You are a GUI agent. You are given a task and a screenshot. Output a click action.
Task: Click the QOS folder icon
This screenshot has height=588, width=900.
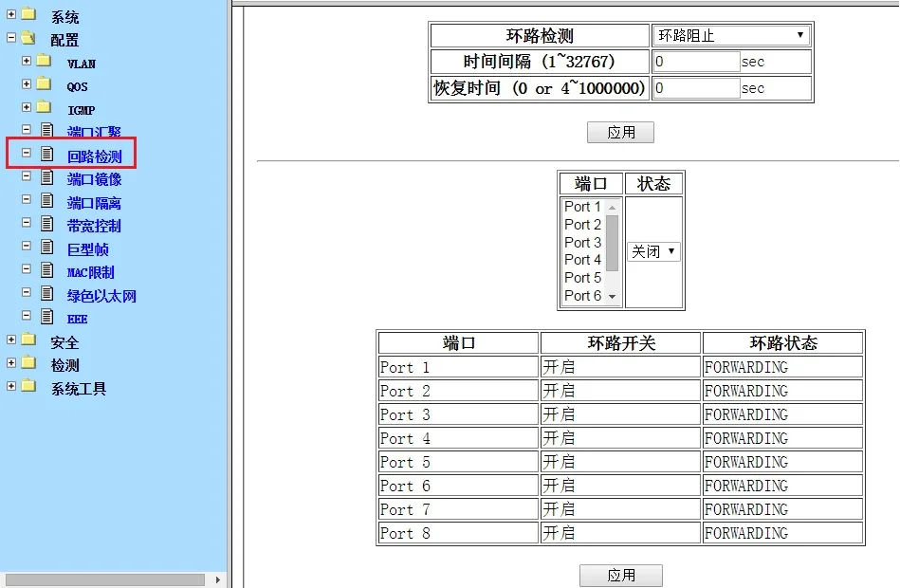[x=45, y=83]
